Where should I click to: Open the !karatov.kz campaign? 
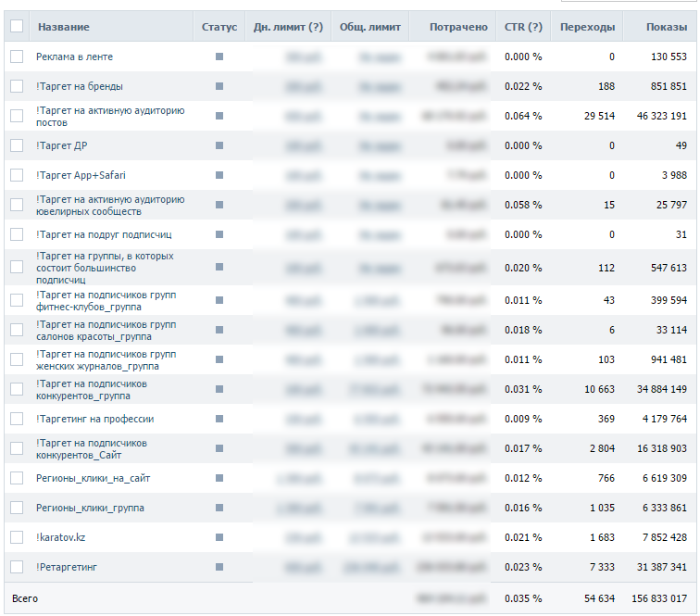pos(61,537)
